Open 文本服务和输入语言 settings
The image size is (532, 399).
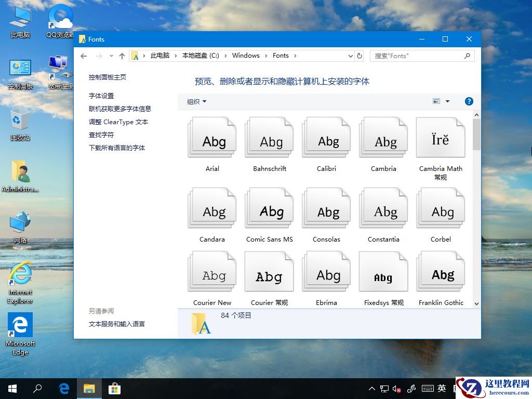pyautogui.click(x=117, y=323)
